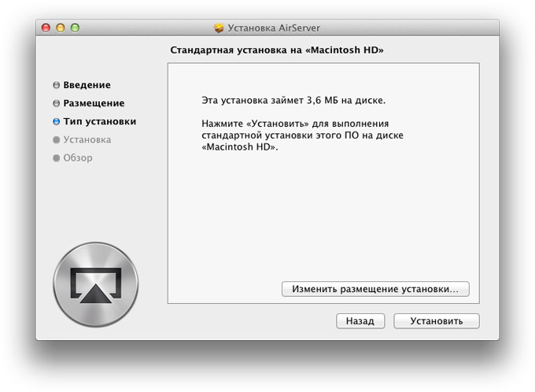535x392 pixels.
Task: Click the package icon in title bar
Action: click(x=219, y=28)
